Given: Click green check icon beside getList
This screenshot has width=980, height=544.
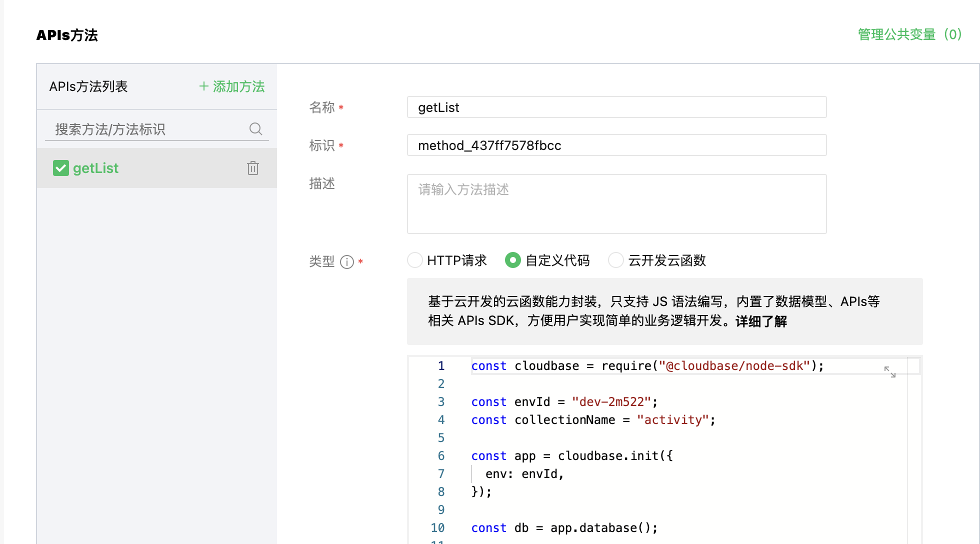Looking at the screenshot, I should 61,168.
